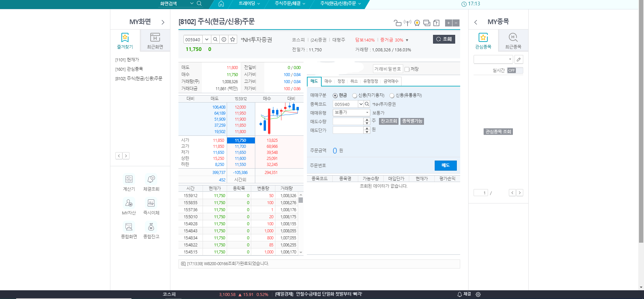This screenshot has width=644, height=299.
Task: Click the 매도수량 input field
Action: [348, 121]
